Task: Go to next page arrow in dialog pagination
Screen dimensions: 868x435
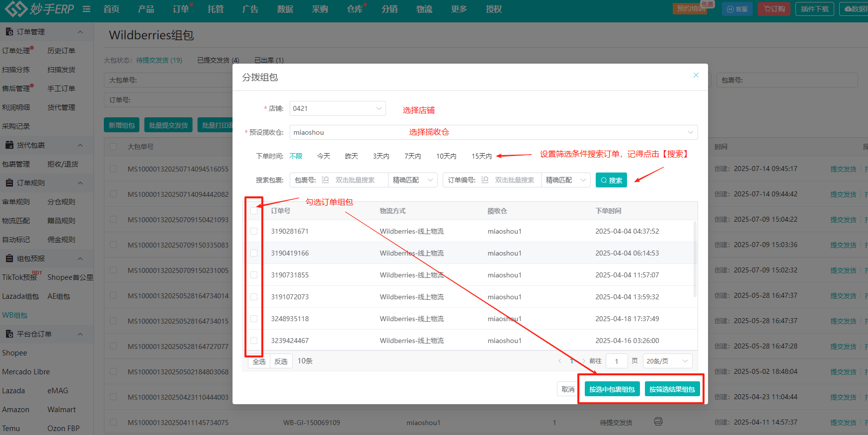Action: click(583, 361)
